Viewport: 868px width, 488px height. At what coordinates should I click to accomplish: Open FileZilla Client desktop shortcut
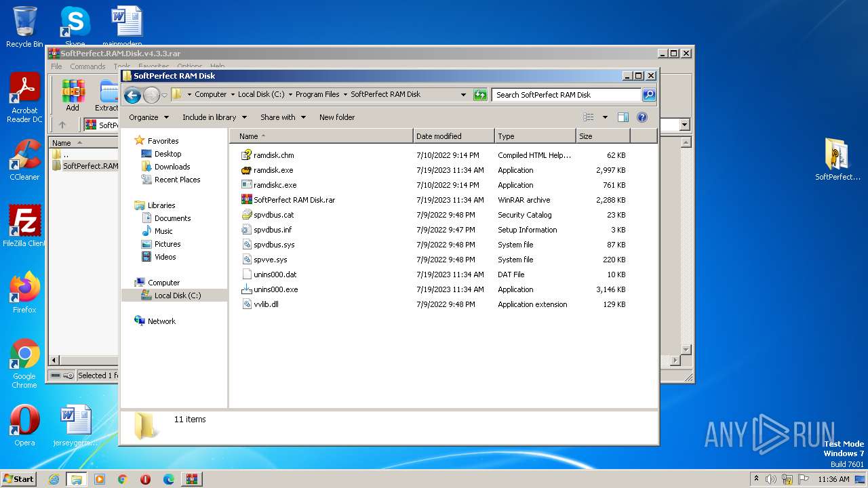pos(24,226)
